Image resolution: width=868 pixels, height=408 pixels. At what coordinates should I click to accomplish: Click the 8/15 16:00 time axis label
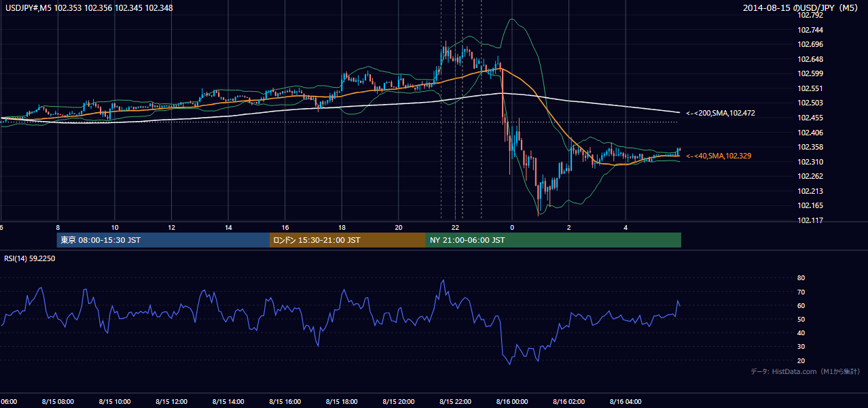tap(285, 402)
